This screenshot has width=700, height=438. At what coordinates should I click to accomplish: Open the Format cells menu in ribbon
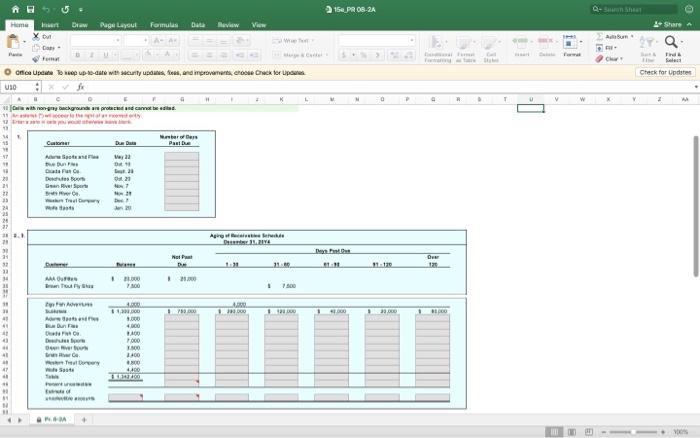[x=572, y=45]
